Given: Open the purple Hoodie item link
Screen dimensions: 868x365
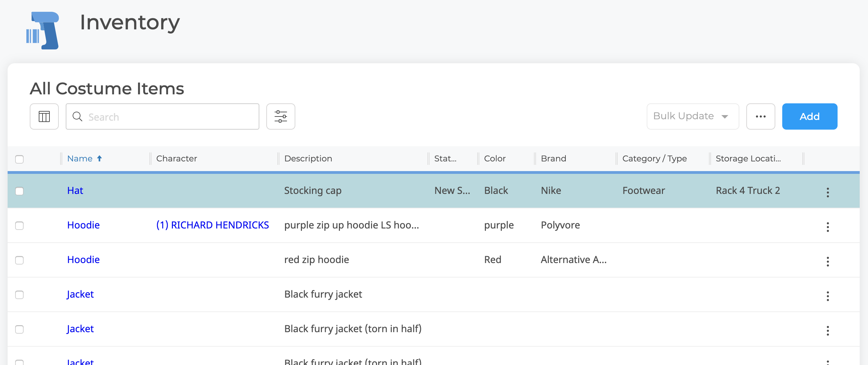Looking at the screenshot, I should click(83, 225).
